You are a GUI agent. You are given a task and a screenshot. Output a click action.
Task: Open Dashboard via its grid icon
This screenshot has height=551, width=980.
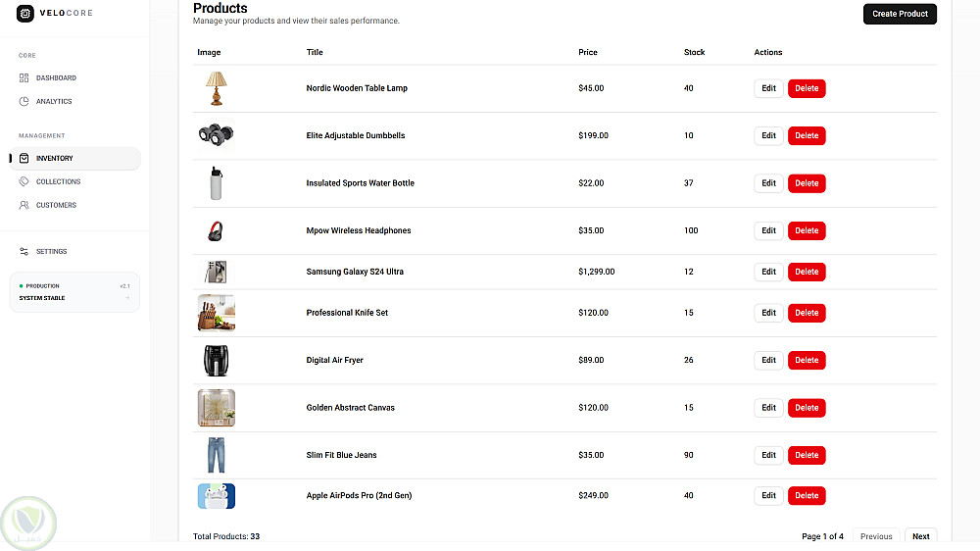click(24, 77)
